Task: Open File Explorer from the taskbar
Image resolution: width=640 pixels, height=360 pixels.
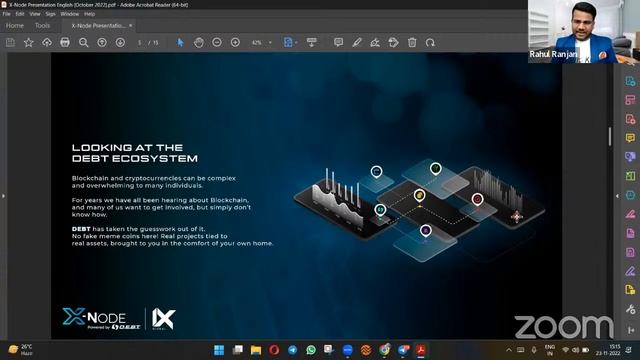Action: pos(256,350)
